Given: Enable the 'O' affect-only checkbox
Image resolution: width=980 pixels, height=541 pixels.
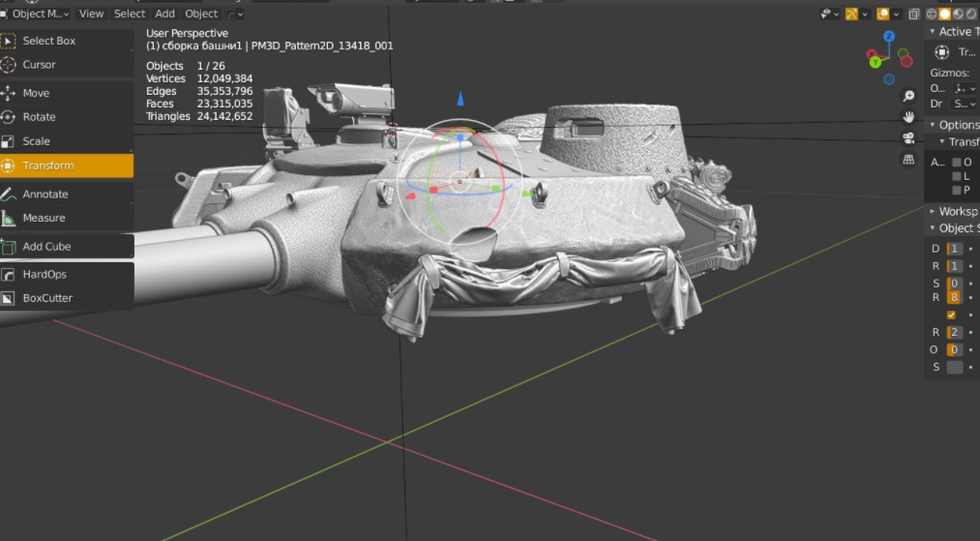Looking at the screenshot, I should [x=957, y=163].
